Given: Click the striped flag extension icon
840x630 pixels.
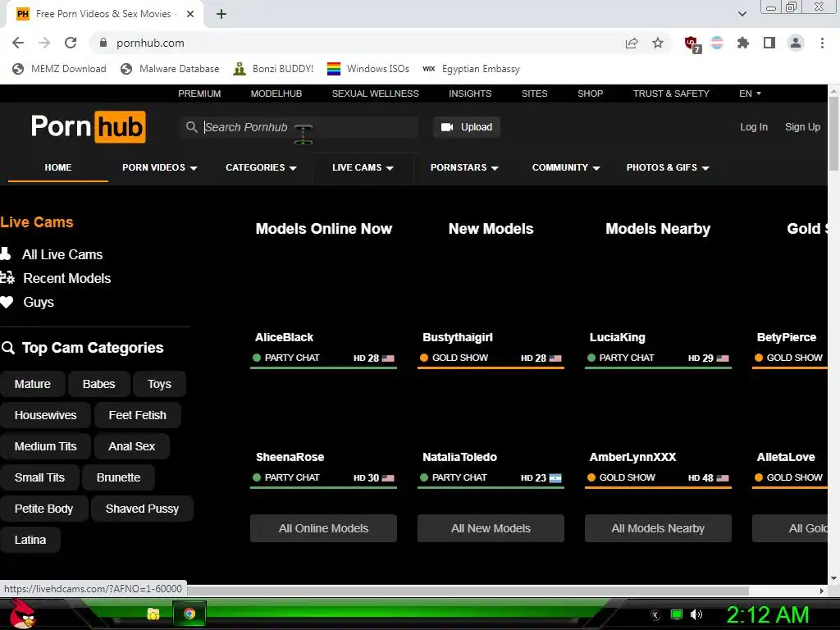Looking at the screenshot, I should pyautogui.click(x=717, y=43).
